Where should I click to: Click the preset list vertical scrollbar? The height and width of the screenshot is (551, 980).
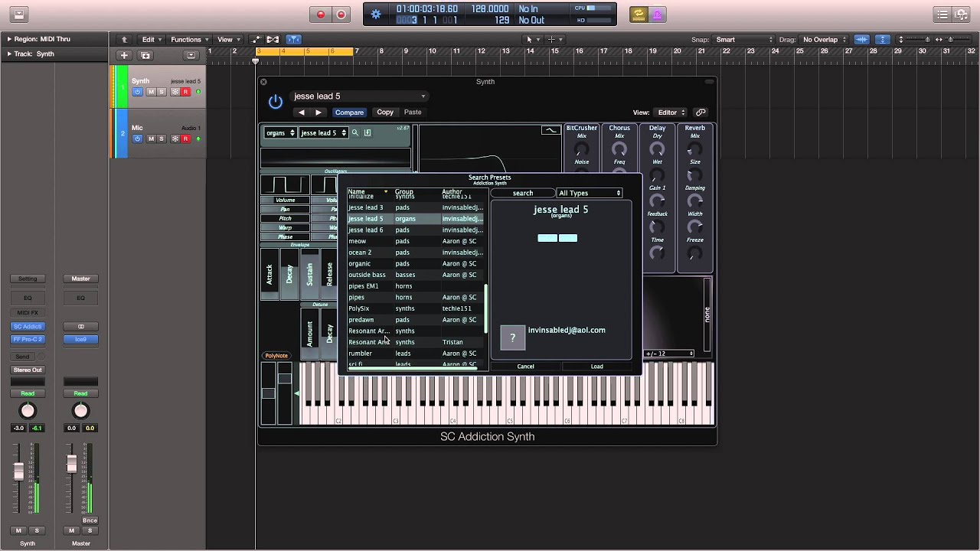point(486,309)
